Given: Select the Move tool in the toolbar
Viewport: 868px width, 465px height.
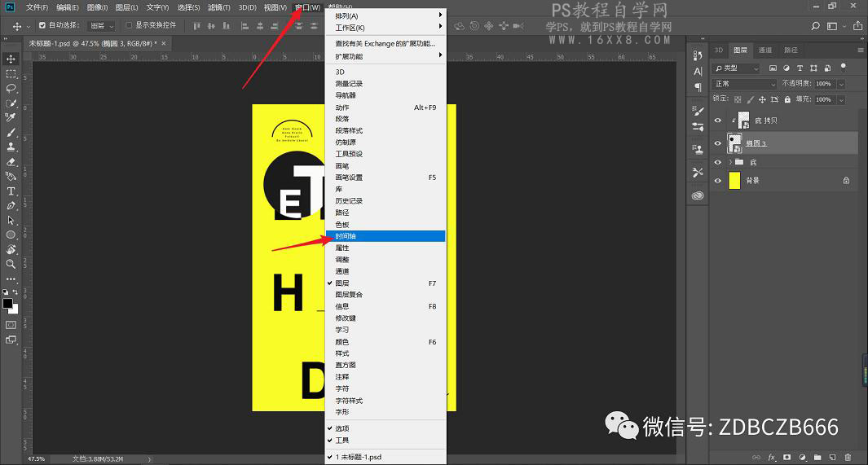Looking at the screenshot, I should tap(11, 59).
